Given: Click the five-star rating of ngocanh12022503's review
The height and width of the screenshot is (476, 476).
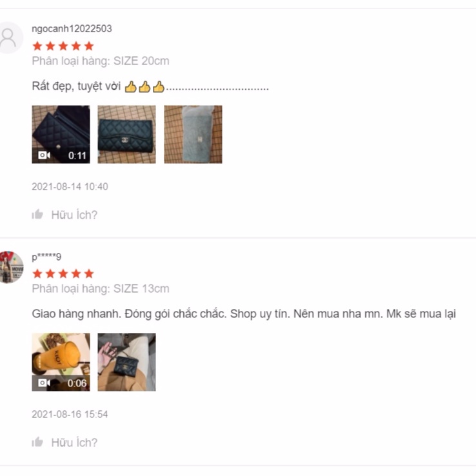Looking at the screenshot, I should tap(63, 46).
